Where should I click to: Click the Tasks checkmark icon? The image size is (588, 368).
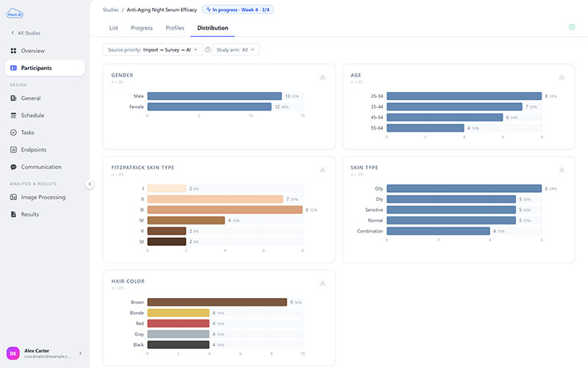(13, 132)
